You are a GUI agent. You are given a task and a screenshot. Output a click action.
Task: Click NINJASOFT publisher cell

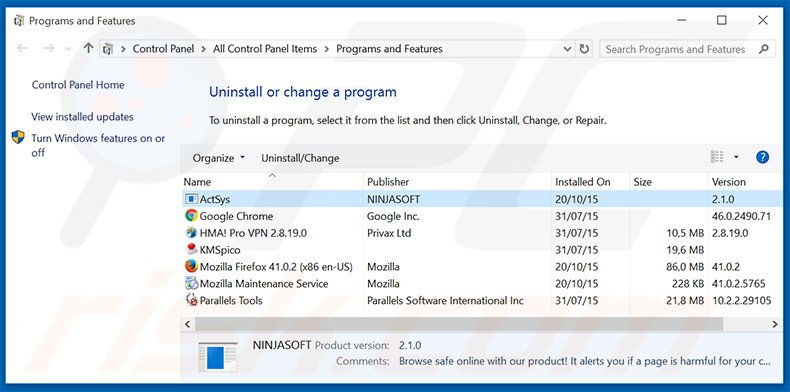click(393, 199)
